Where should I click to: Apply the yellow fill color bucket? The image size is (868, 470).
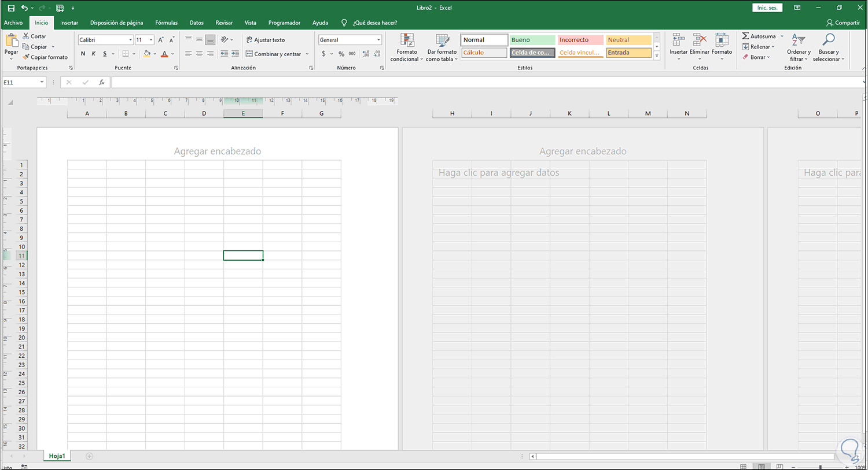pos(146,54)
